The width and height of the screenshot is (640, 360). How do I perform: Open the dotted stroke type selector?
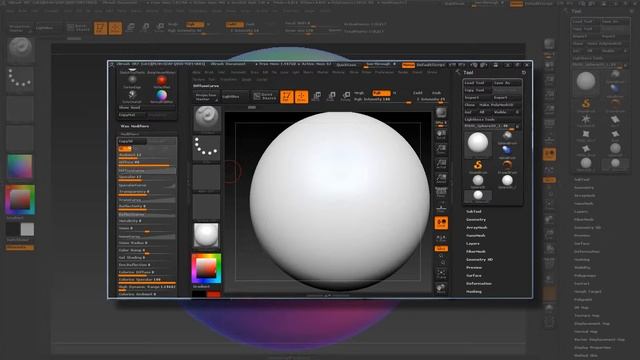207,148
